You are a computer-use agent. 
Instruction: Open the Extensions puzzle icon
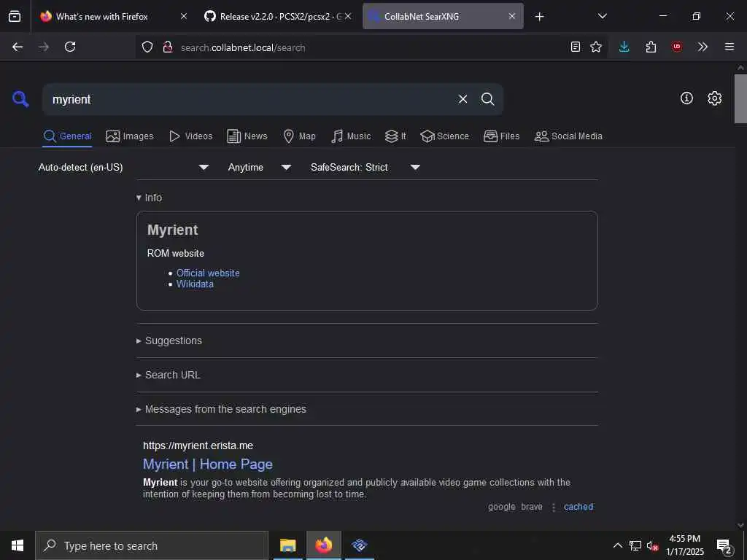click(651, 47)
